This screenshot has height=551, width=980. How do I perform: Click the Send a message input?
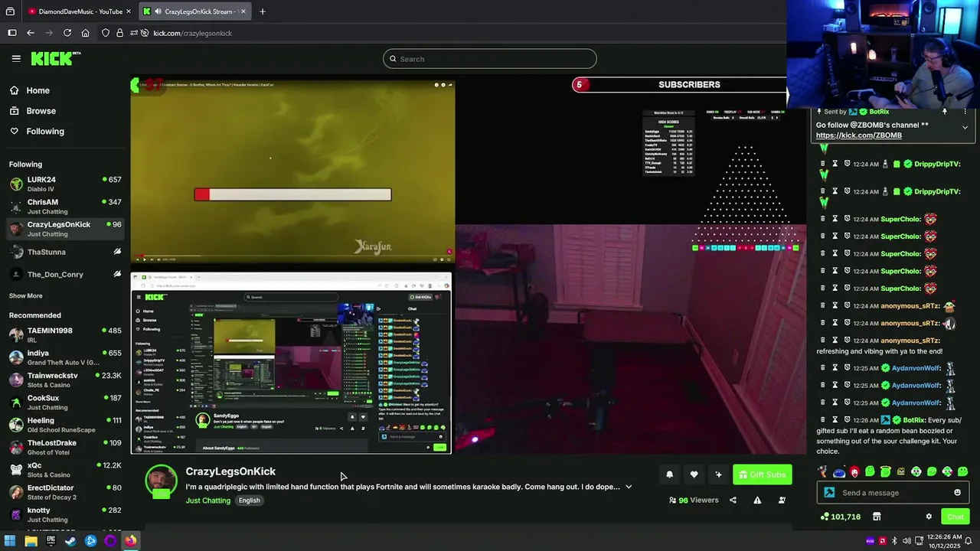pyautogui.click(x=893, y=493)
